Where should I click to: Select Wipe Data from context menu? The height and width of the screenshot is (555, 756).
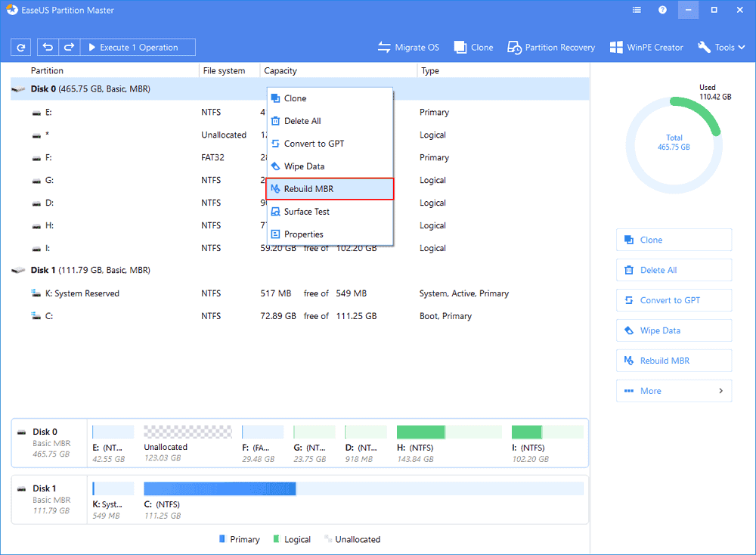pos(330,166)
